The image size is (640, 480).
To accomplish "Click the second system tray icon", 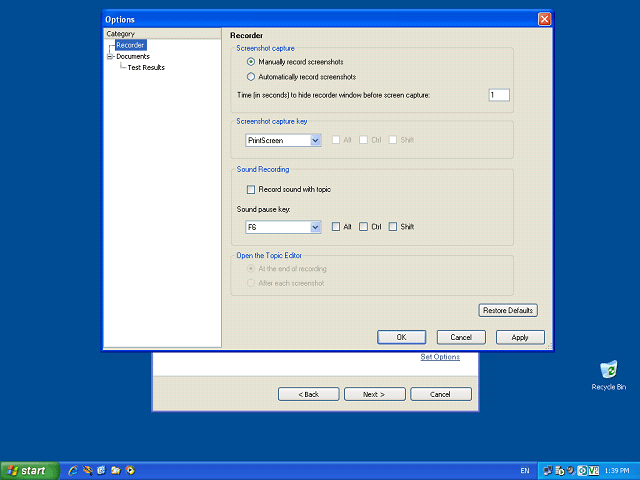I will [560, 471].
